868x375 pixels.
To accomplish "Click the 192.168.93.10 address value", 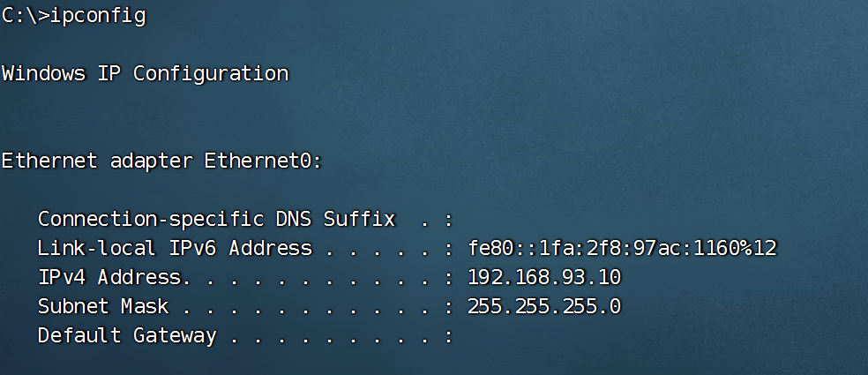I will (x=544, y=277).
